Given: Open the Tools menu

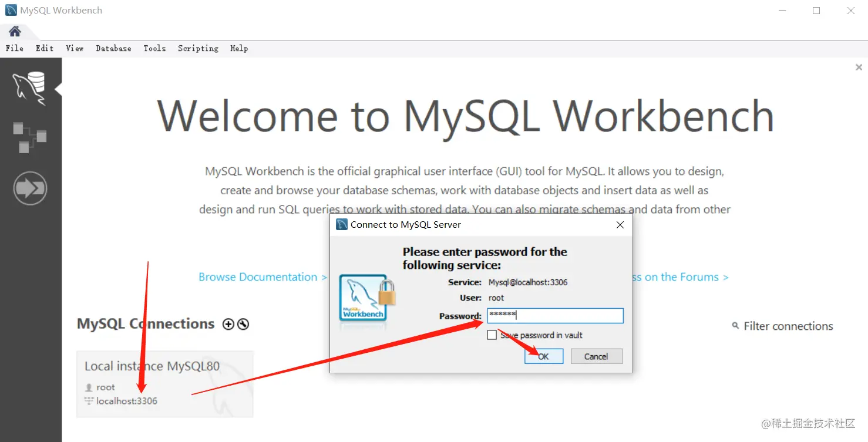Looking at the screenshot, I should [154, 48].
